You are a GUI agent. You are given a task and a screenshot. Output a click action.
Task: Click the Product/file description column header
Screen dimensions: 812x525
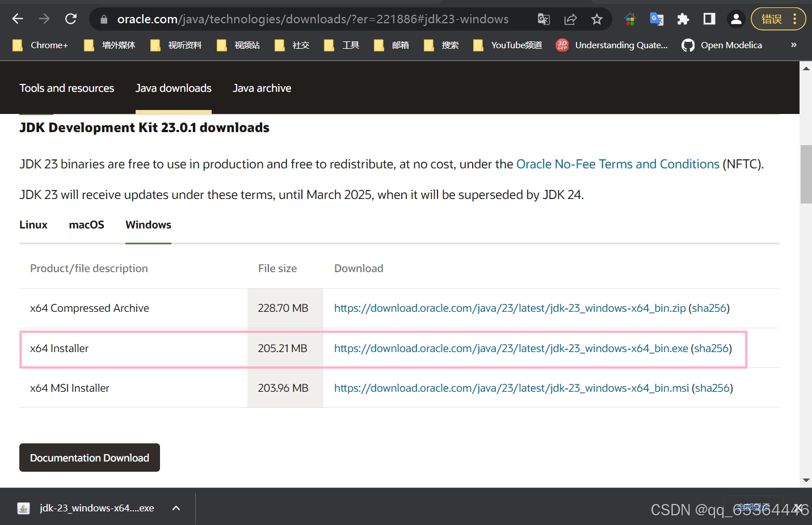point(89,269)
